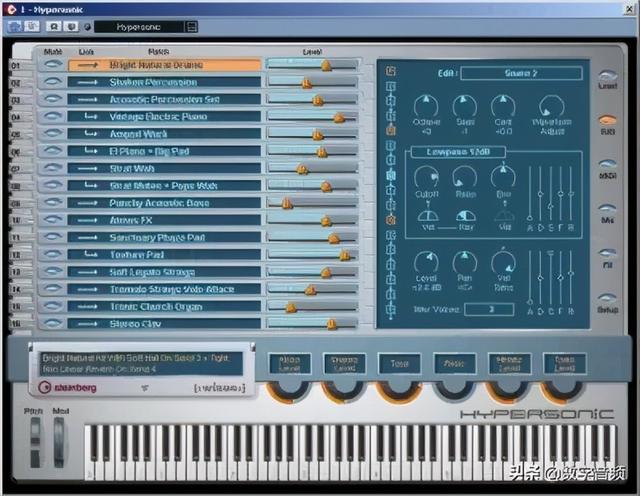Click the link arrow on Stereo Clav row
This screenshot has width=640, height=496.
(x=88, y=324)
